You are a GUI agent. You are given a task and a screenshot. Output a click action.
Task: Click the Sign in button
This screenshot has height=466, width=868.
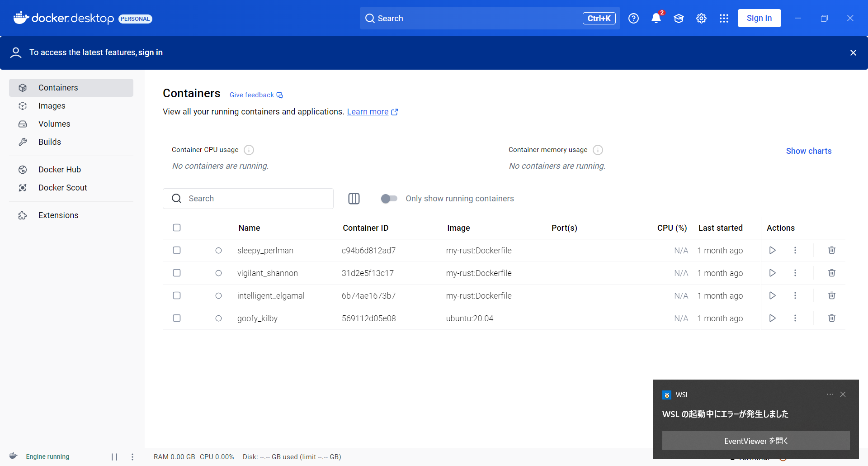(759, 18)
